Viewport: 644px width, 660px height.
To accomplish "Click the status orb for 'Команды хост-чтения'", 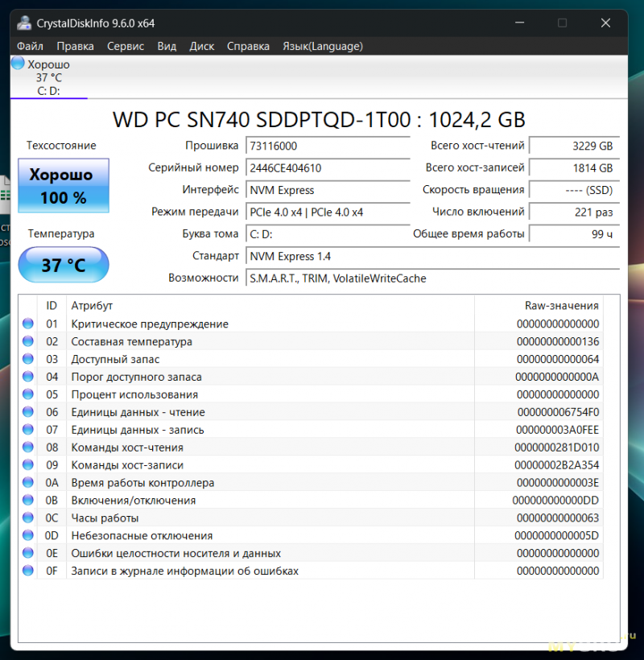I will tap(28, 447).
